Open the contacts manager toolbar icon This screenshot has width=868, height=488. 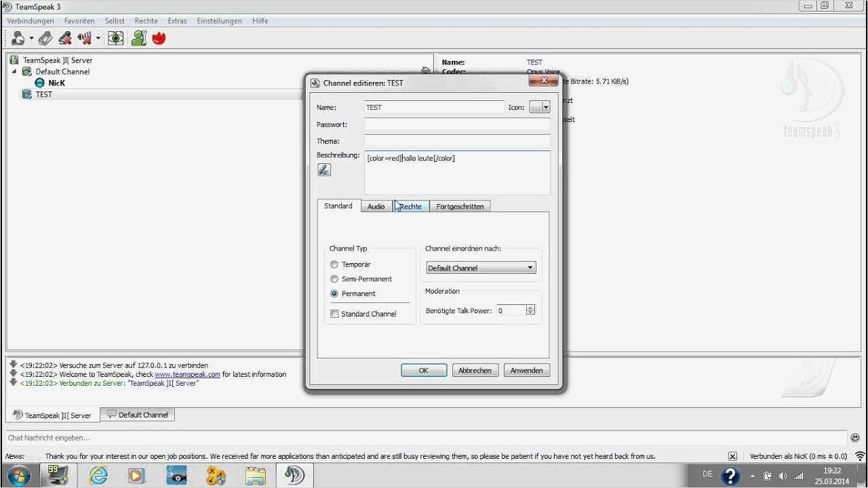click(x=139, y=38)
